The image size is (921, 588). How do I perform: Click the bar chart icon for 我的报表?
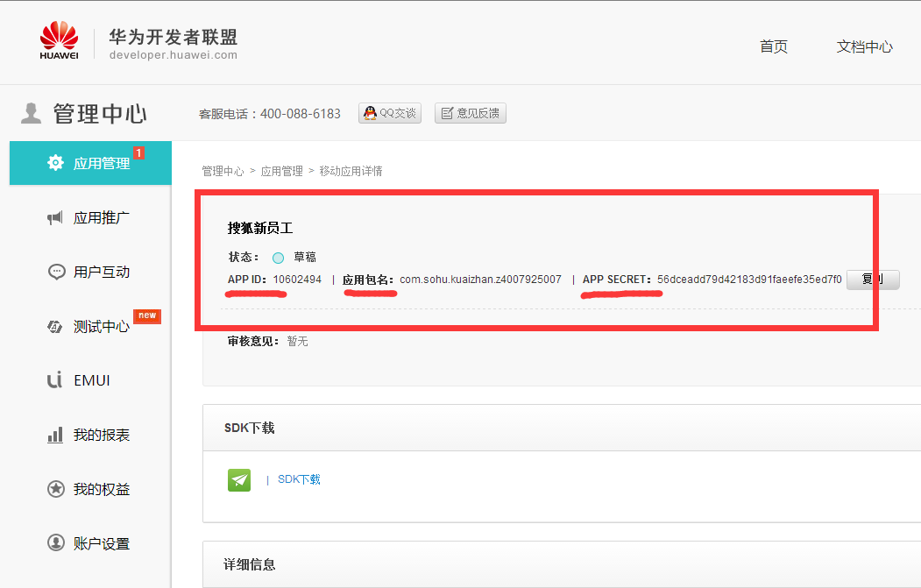click(55, 435)
